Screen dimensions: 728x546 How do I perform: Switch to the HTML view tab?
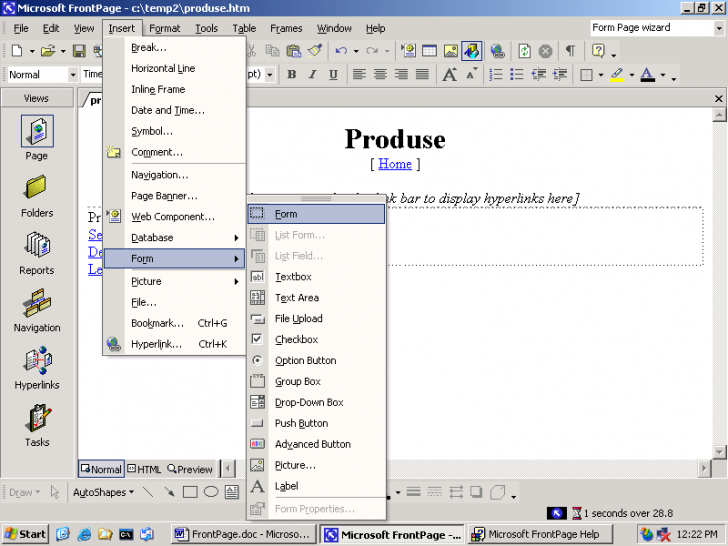coord(144,469)
